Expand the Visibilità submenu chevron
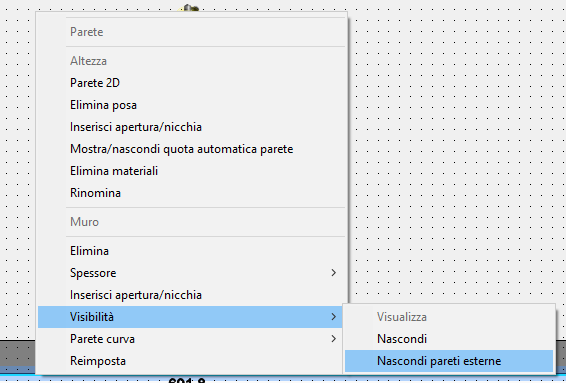The width and height of the screenshot is (566, 383). coord(334,317)
